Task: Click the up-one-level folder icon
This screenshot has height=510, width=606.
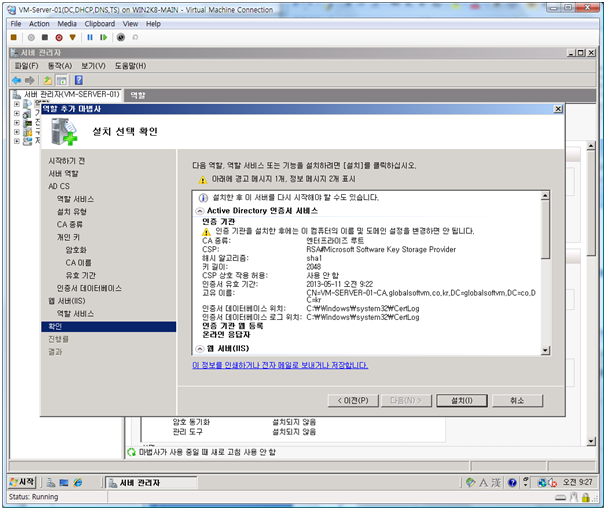Action: coord(48,80)
